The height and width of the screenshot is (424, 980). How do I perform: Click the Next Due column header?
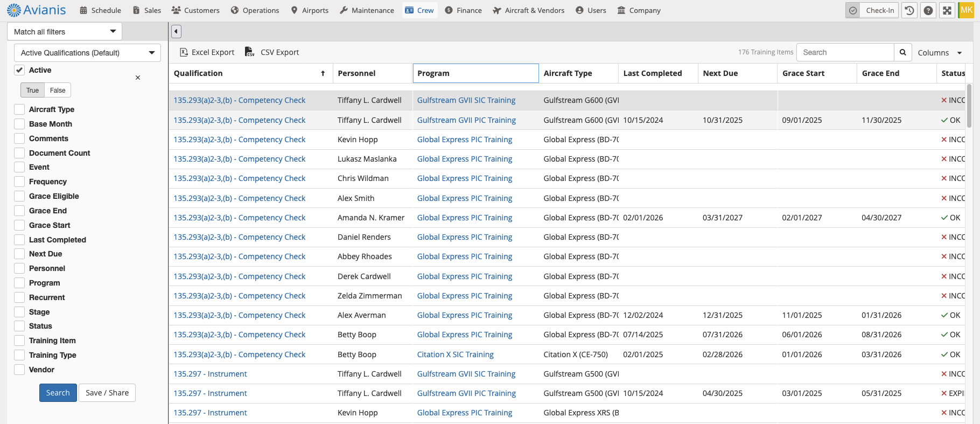click(x=737, y=73)
